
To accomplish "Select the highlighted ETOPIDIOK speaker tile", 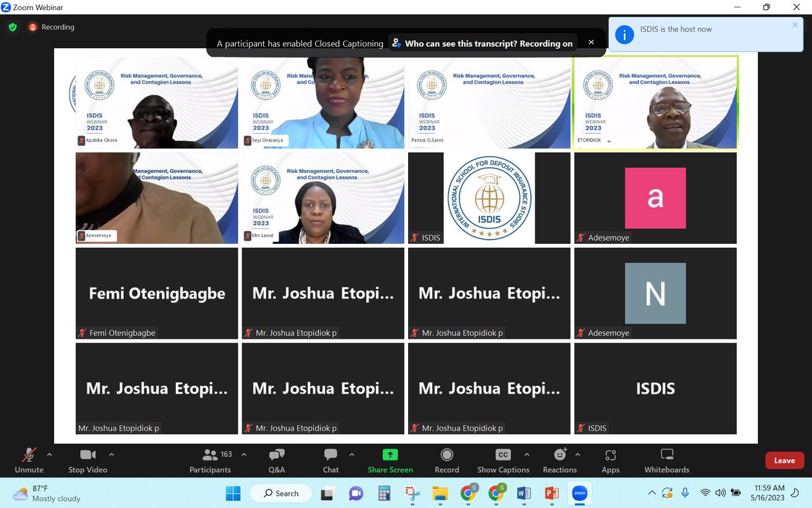I will [x=656, y=103].
